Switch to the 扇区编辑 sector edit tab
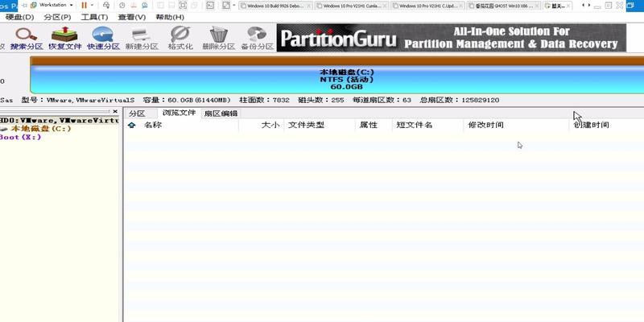 [221, 114]
